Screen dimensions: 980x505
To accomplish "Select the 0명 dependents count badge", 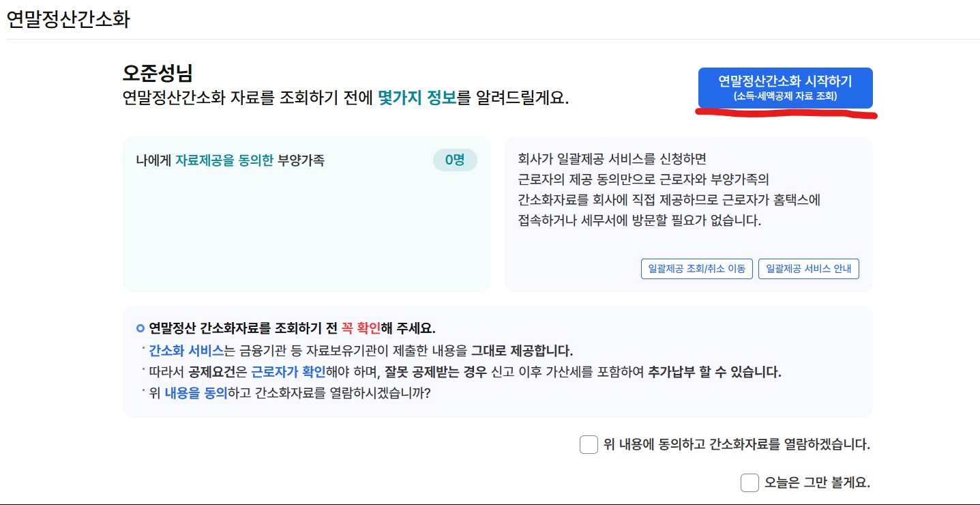I will pos(454,160).
